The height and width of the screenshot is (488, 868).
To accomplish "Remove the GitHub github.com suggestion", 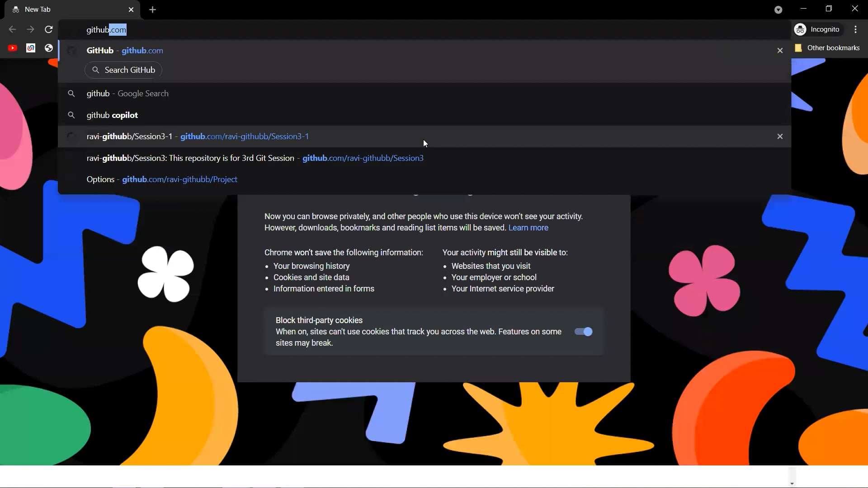I will (x=780, y=51).
